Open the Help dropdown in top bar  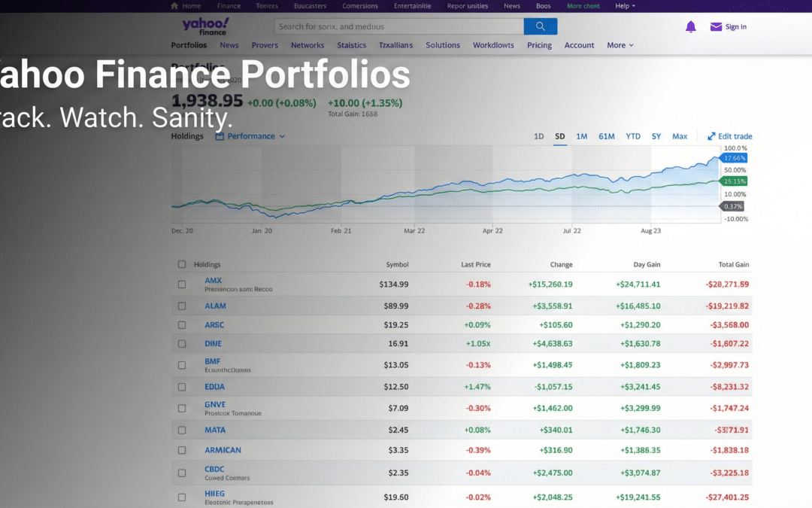[625, 6]
